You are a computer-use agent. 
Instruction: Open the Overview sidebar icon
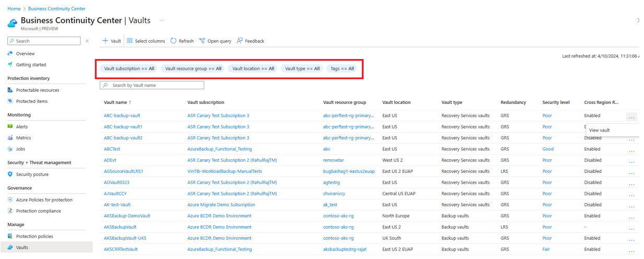tap(10, 53)
